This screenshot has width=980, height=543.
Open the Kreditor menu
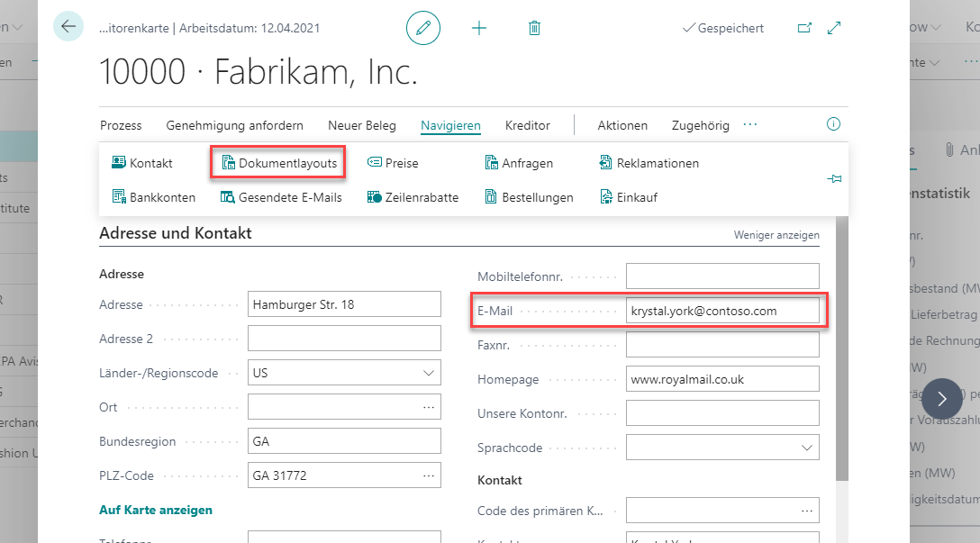point(527,125)
